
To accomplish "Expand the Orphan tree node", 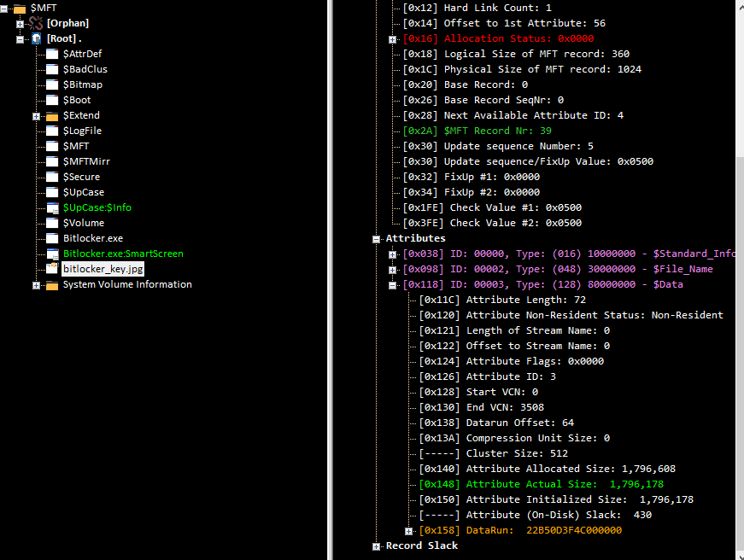I will (20, 23).
